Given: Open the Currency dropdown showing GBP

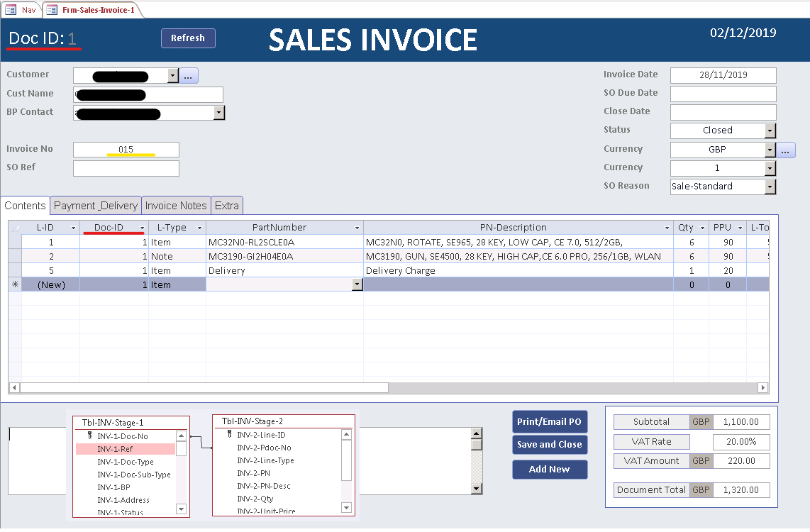Looking at the screenshot, I should (770, 150).
